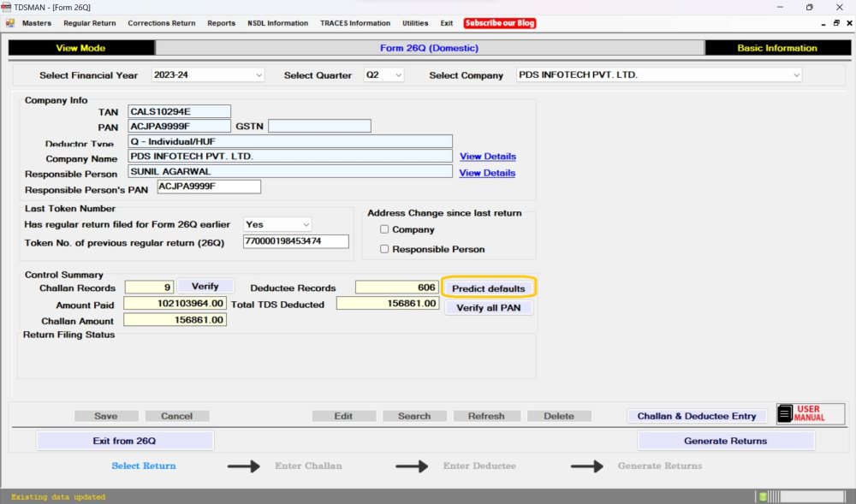Click the Edit button

click(343, 416)
